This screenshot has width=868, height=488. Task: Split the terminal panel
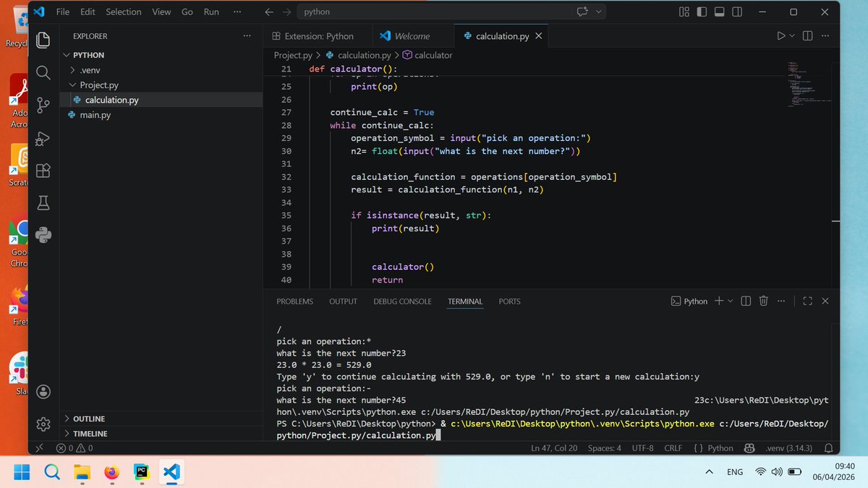[746, 301]
